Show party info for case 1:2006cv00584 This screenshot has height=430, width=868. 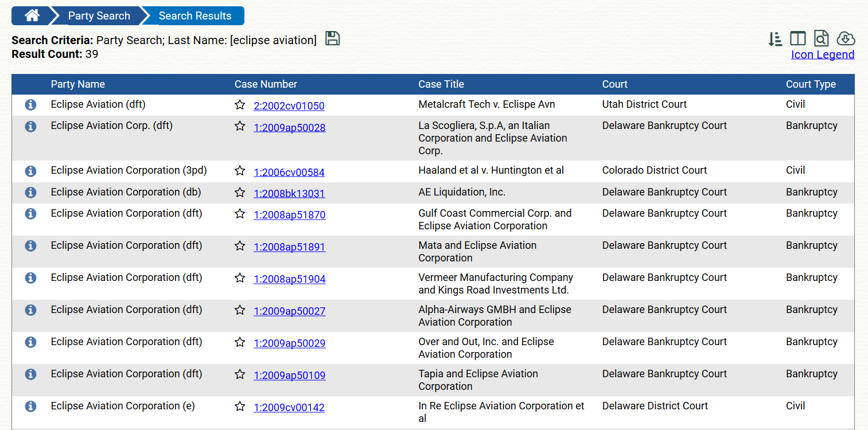click(31, 171)
